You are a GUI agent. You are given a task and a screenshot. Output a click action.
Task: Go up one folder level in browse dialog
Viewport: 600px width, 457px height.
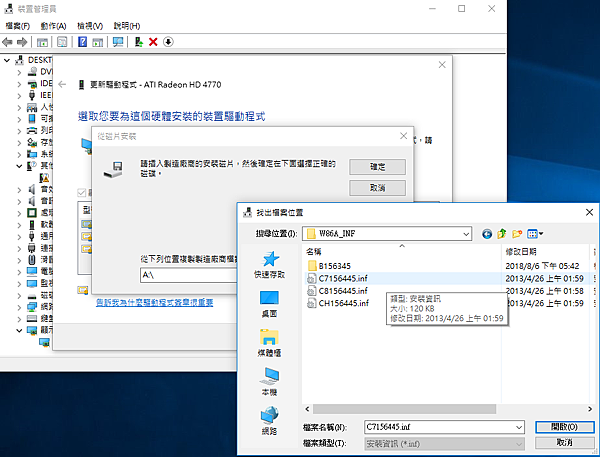[502, 233]
